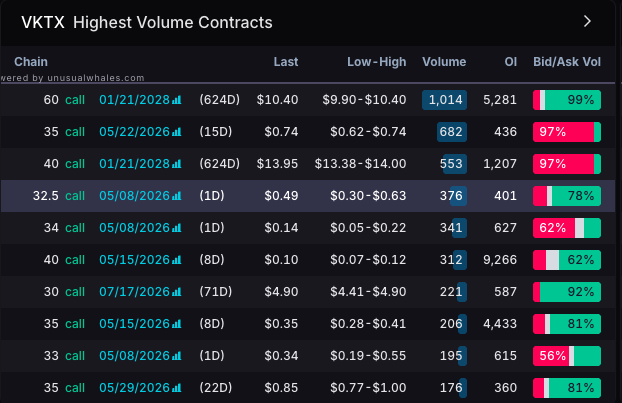Click the 4,433 open interest value
Image resolution: width=622 pixels, height=403 pixels.
(x=500, y=324)
